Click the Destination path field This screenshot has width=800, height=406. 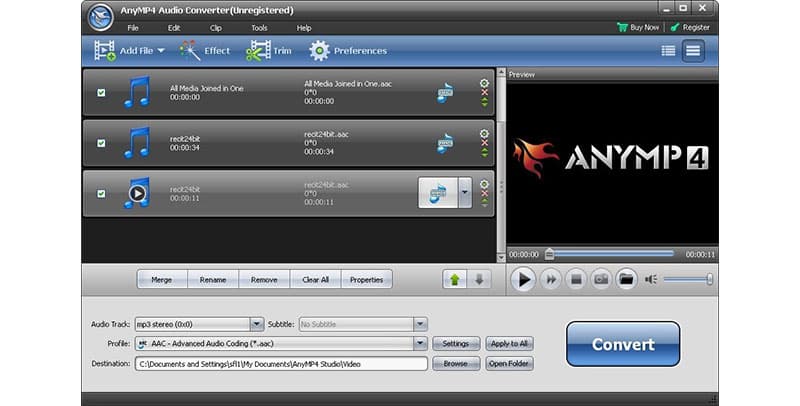click(281, 364)
